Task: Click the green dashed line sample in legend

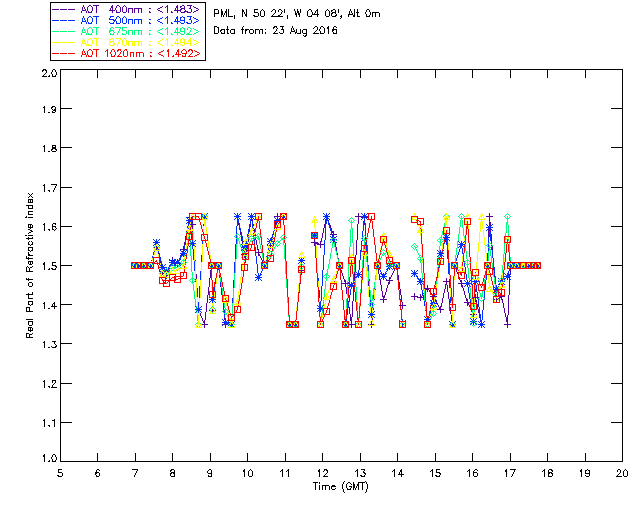Action: [64, 31]
